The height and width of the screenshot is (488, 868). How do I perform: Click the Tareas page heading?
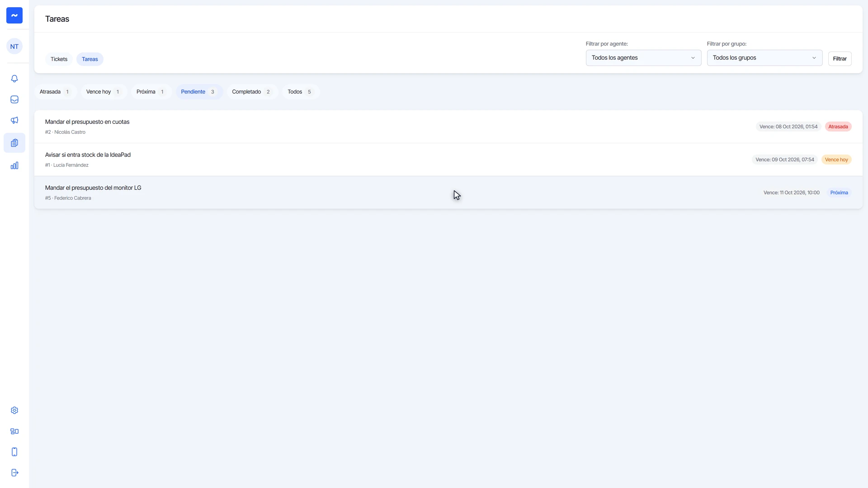click(57, 19)
